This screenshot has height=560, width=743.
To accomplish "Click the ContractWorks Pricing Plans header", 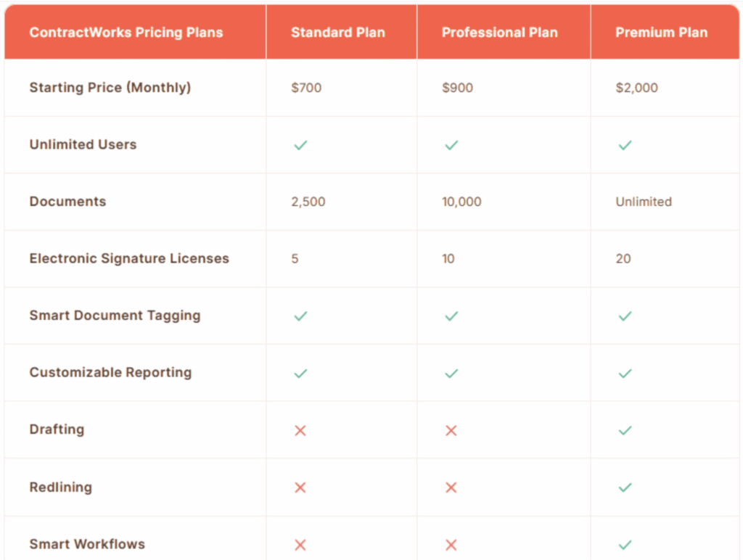I will click(126, 32).
